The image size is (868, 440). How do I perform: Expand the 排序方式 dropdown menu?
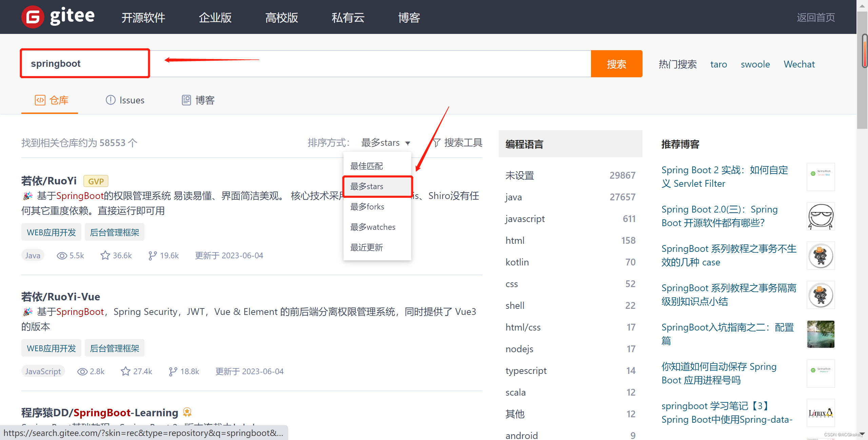[385, 143]
